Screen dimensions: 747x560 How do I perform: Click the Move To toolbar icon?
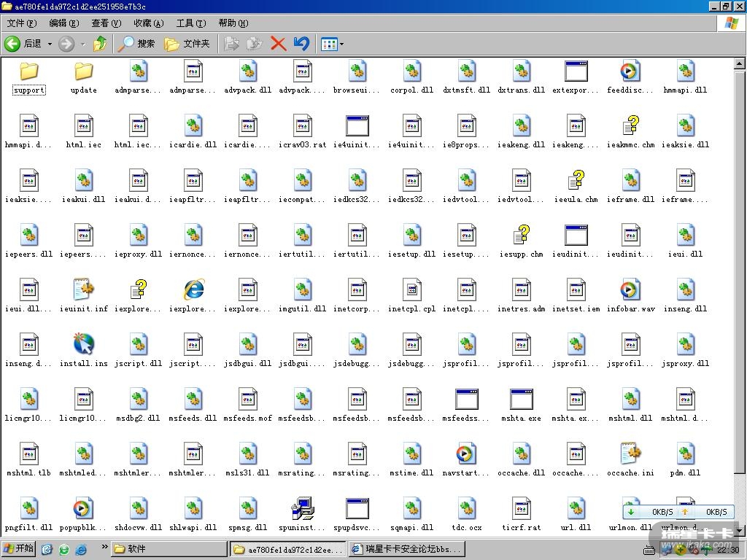click(x=231, y=44)
